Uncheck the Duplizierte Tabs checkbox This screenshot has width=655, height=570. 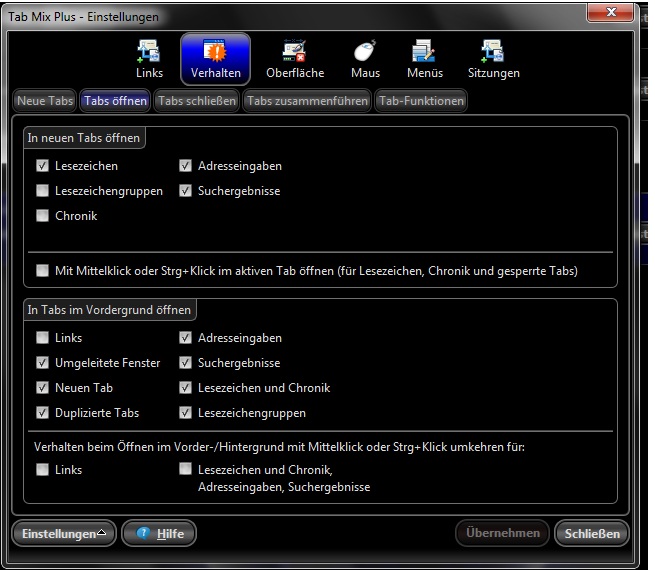click(x=42, y=413)
